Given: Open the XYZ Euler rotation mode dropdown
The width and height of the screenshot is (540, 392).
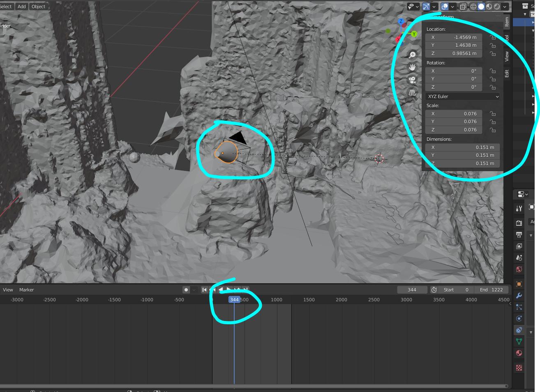Looking at the screenshot, I should click(463, 96).
